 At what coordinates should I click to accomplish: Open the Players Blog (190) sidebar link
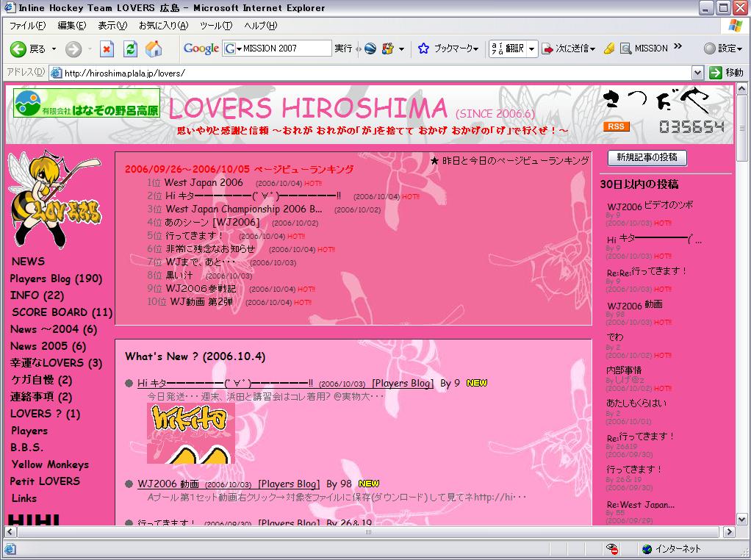(56, 279)
